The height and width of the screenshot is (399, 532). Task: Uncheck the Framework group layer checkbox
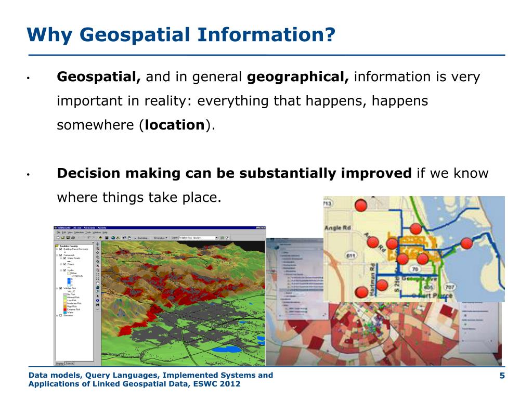[x=60, y=255]
